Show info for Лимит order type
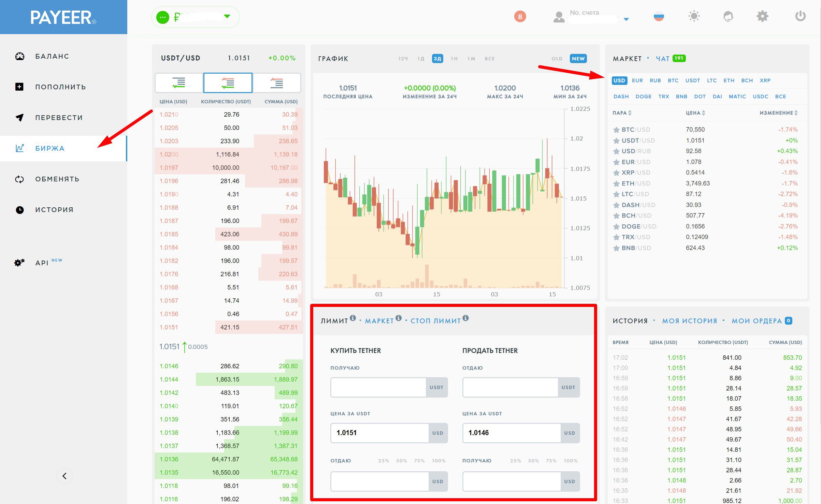The image size is (821, 504). (x=353, y=318)
